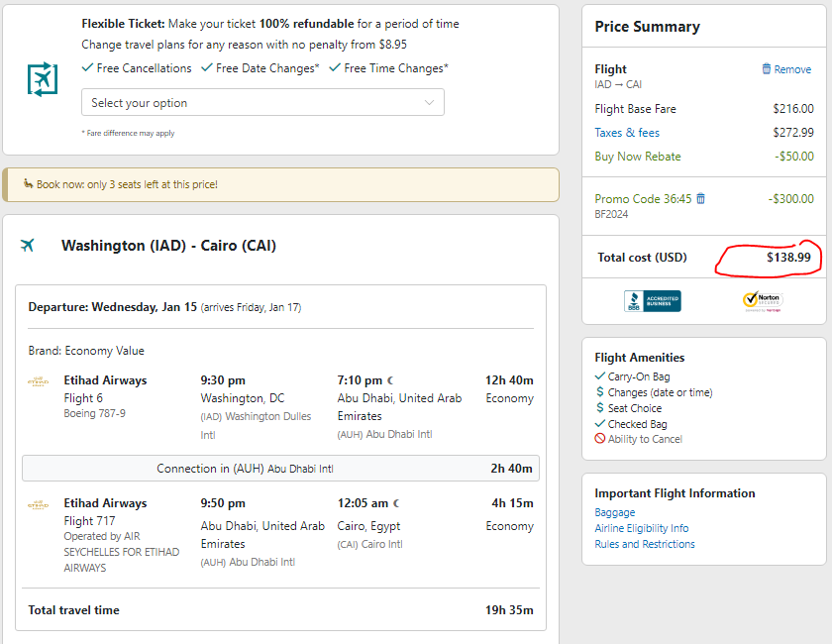The height and width of the screenshot is (644, 832).
Task: Click the airplane icon beside Washington - Cairo
Action: click(27, 246)
